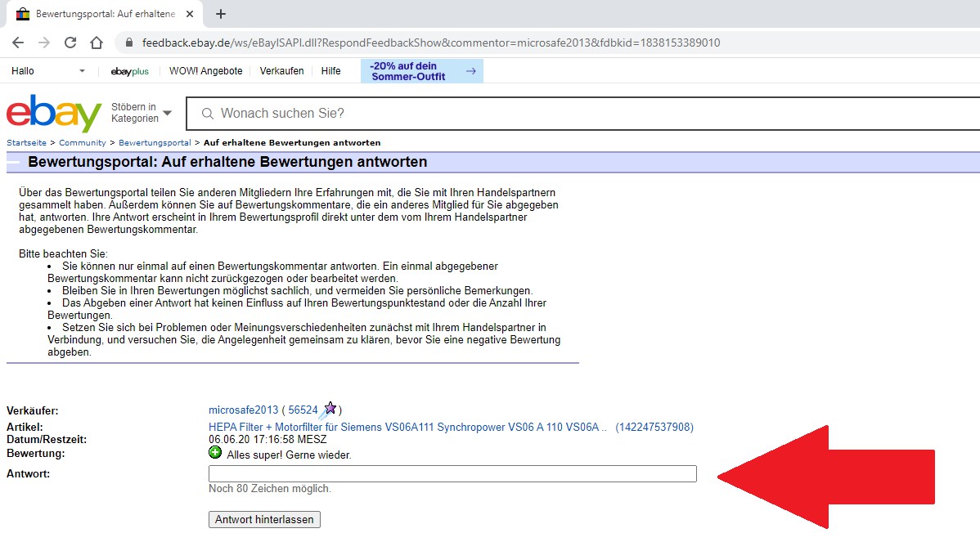Open the Hilfe menu link
The width and height of the screenshot is (980, 551).
[x=330, y=71]
